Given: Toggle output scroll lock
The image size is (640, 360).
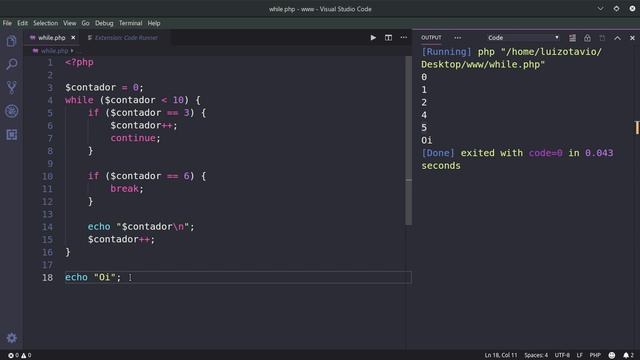Looking at the screenshot, I should 587,38.
